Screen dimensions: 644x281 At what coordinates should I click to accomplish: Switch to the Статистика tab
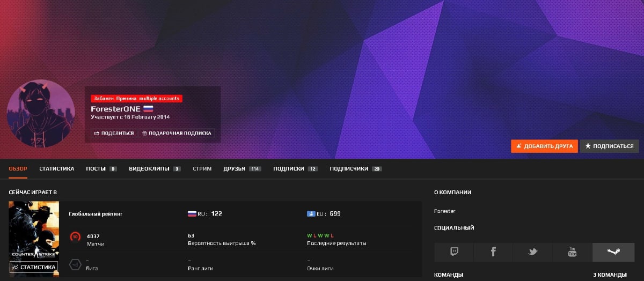pyautogui.click(x=56, y=168)
